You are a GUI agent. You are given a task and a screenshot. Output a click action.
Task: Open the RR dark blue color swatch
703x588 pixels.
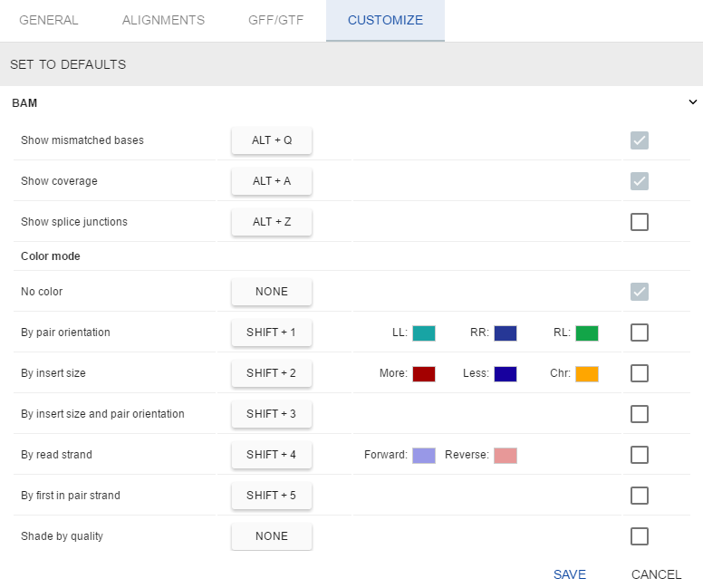click(x=506, y=333)
